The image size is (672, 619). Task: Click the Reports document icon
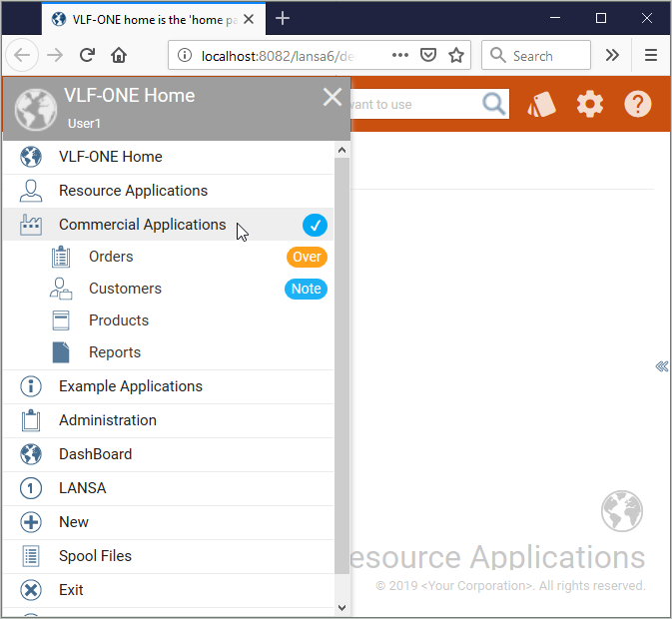click(61, 352)
